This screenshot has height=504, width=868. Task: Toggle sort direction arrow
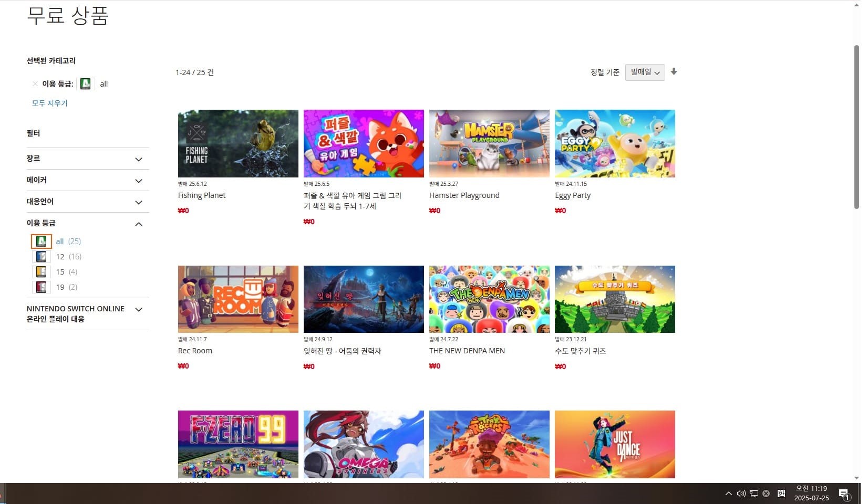coord(674,72)
